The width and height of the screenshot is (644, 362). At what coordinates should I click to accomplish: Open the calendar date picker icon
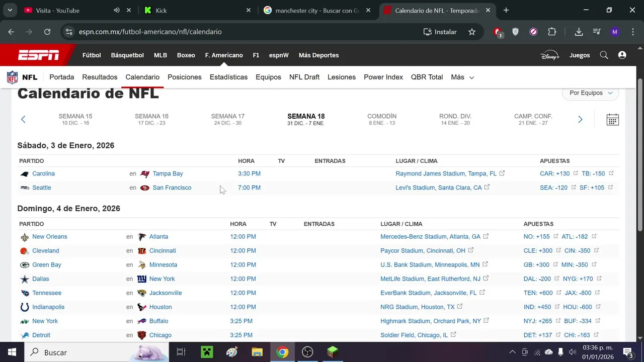coord(612,120)
